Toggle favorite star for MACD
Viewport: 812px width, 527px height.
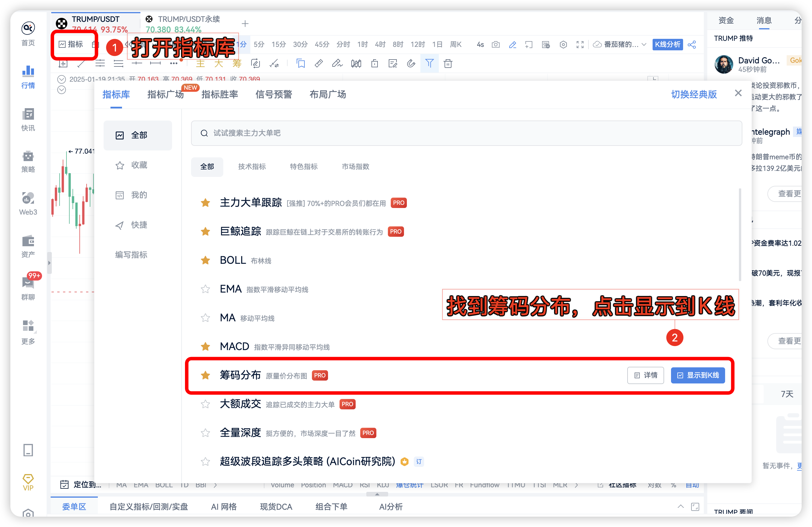tap(205, 347)
